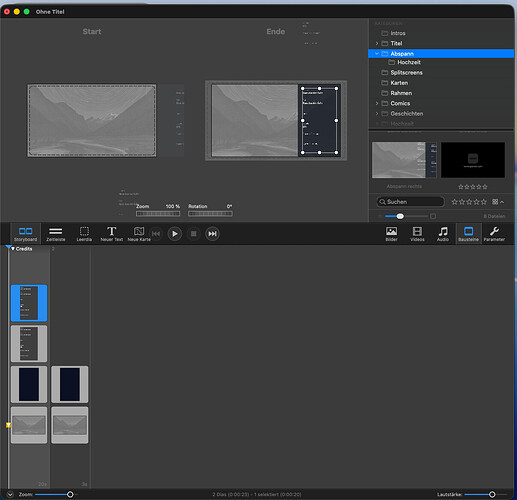This screenshot has width=517, height=500.
Task: Click the Suchen search field
Action: click(410, 202)
